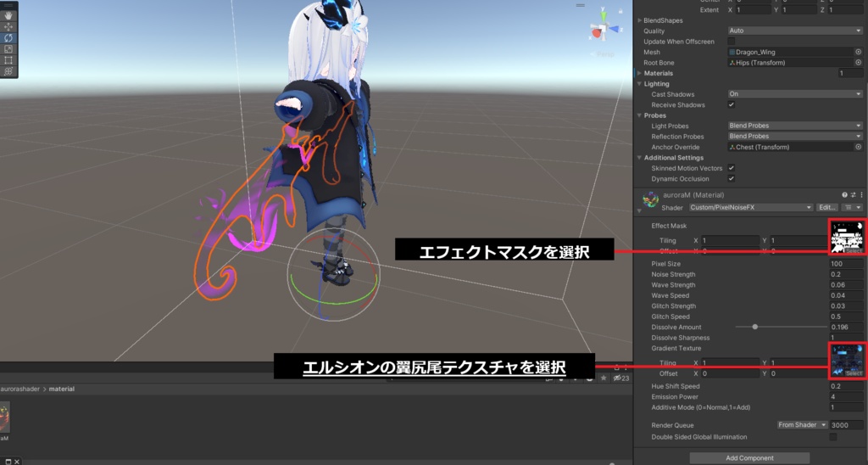This screenshot has height=465, width=868.
Task: Click the shader Edit... button
Action: pyautogui.click(x=827, y=207)
